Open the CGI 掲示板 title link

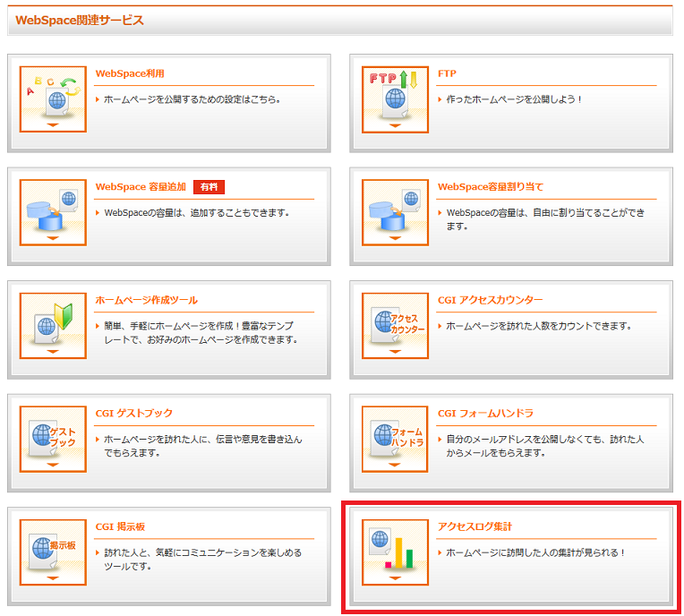tap(120, 526)
